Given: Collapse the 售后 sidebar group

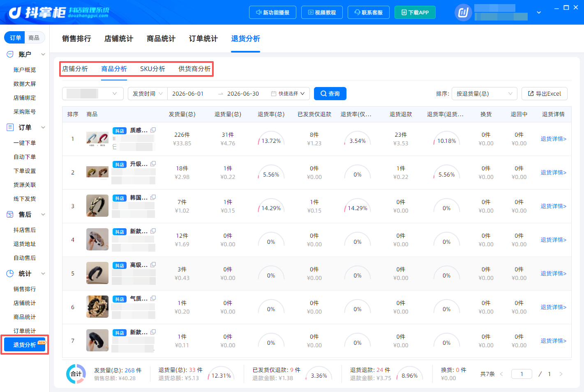Looking at the screenshot, I should coord(43,214).
